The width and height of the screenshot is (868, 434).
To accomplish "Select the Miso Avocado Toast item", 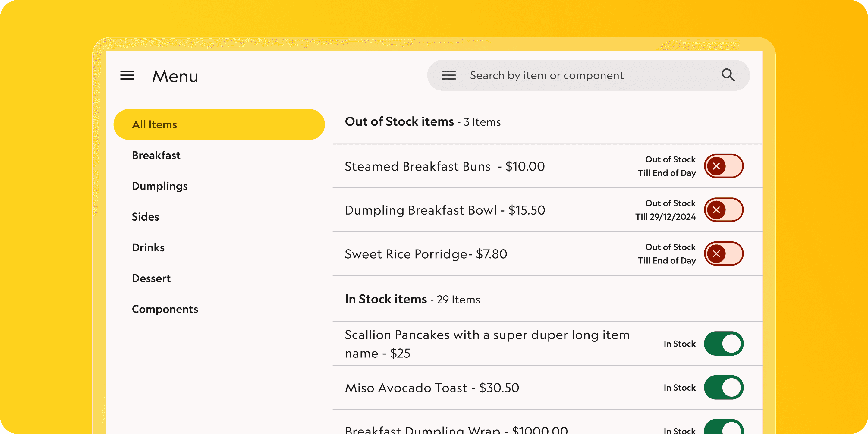I will (432, 388).
